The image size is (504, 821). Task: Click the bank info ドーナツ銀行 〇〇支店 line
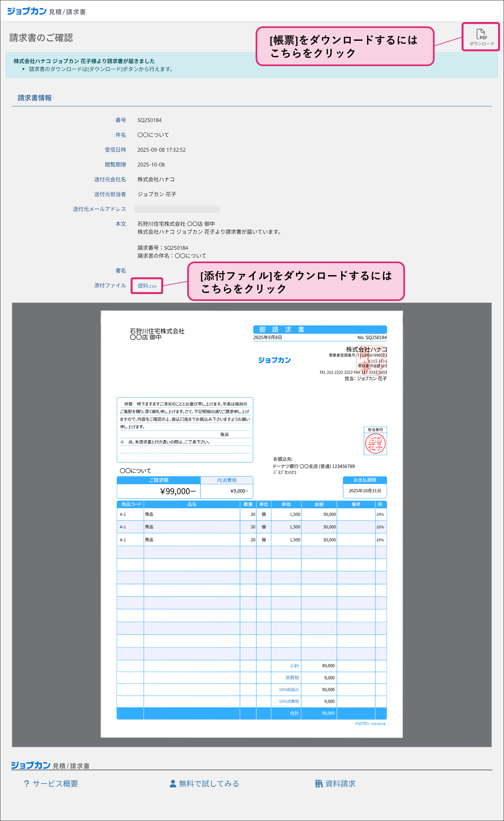click(x=314, y=466)
